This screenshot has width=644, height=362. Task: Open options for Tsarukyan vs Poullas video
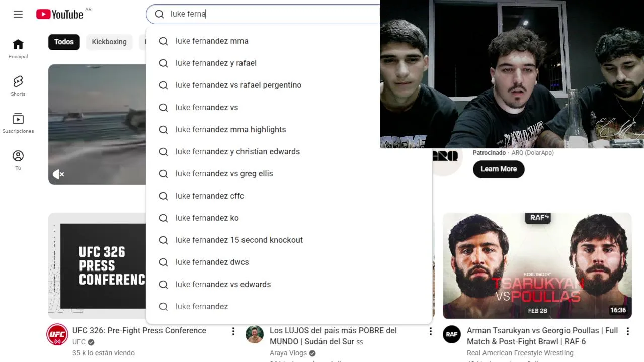coord(627,331)
